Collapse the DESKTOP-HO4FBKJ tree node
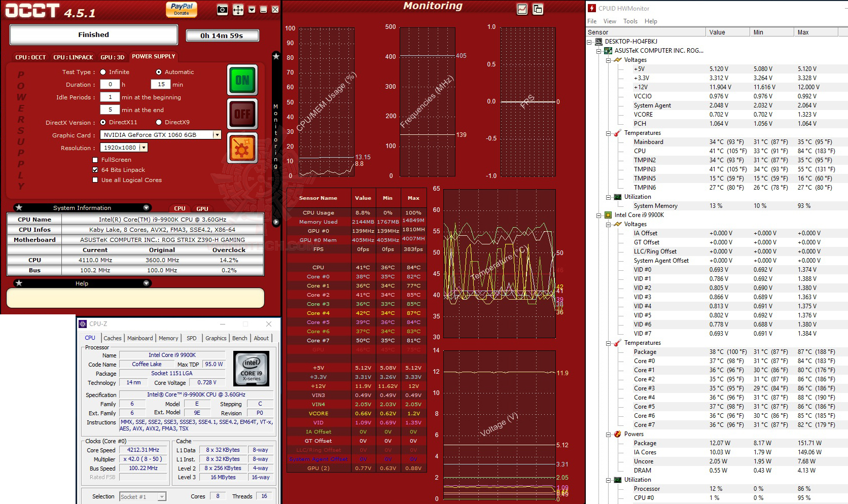 click(589, 42)
